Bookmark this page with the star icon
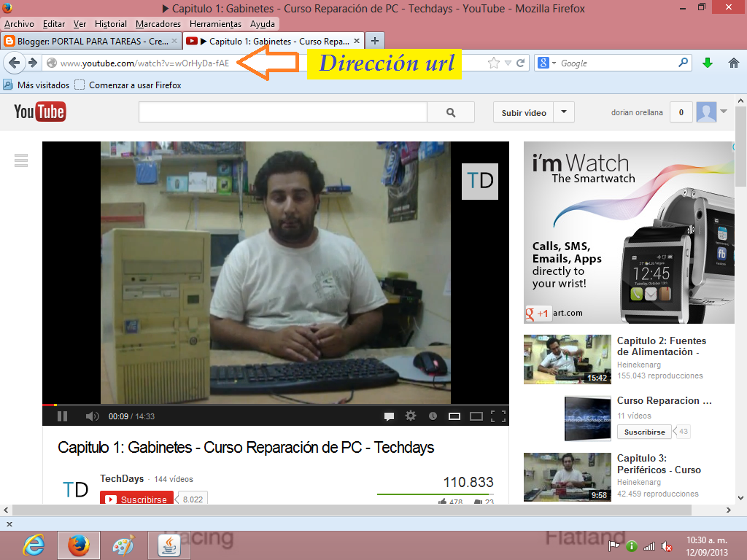 point(494,63)
